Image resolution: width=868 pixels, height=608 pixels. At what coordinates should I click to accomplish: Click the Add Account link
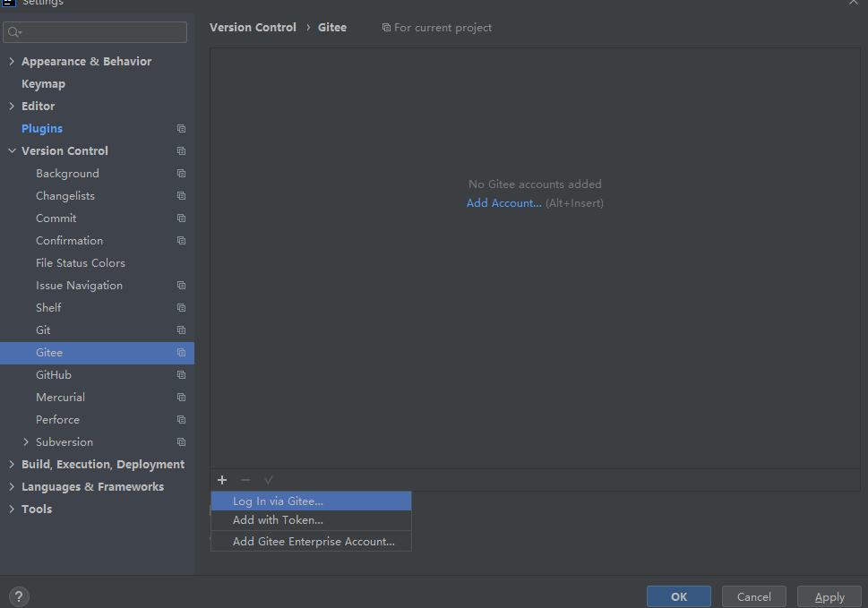pos(503,203)
